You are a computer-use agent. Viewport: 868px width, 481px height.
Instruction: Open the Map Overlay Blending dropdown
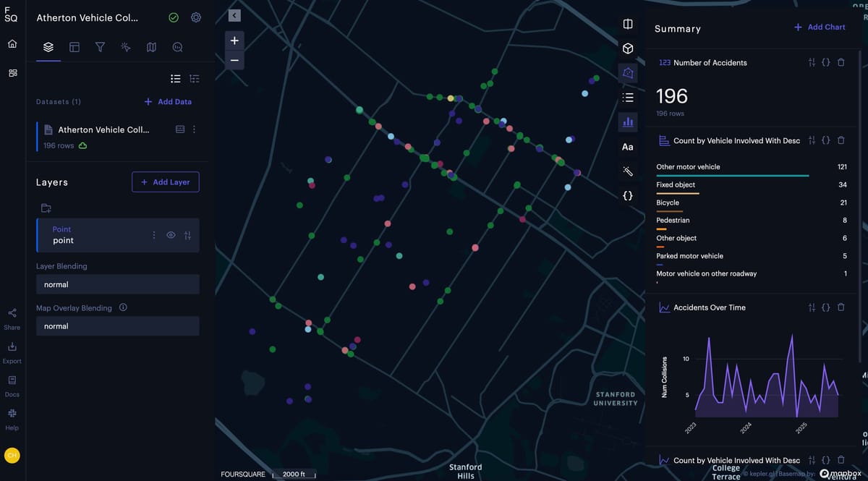[x=117, y=326]
